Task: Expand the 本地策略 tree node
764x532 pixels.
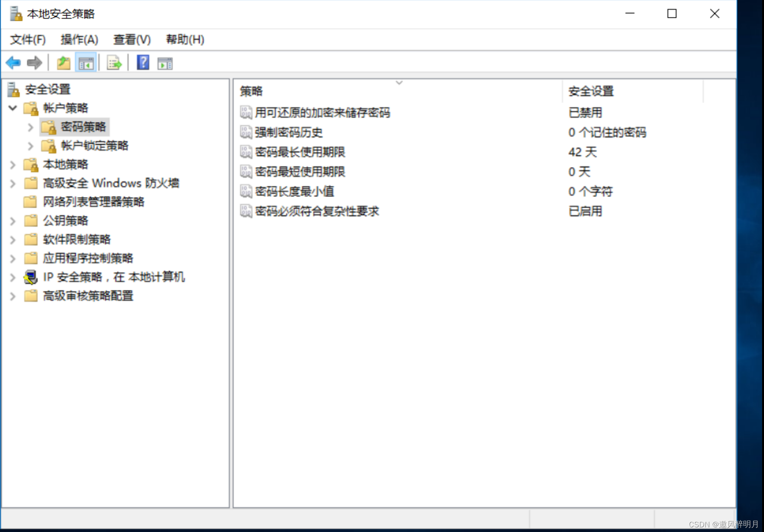Action: pyautogui.click(x=12, y=165)
